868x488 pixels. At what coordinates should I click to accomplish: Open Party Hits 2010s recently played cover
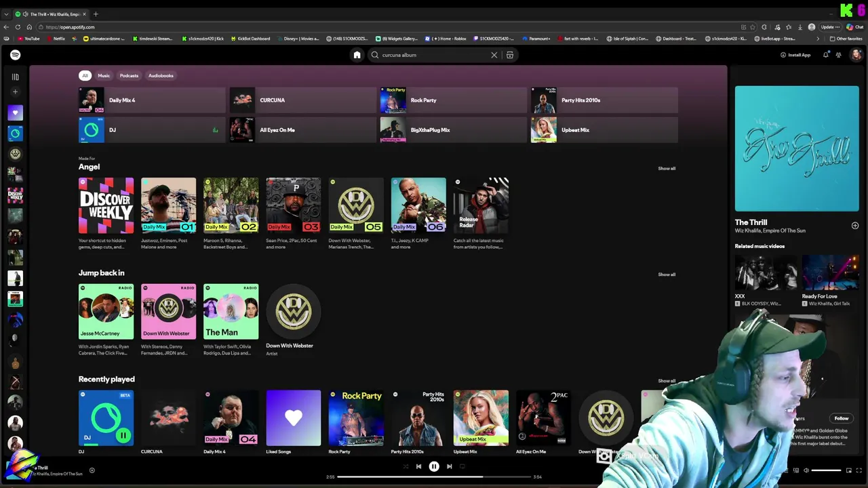(x=418, y=418)
